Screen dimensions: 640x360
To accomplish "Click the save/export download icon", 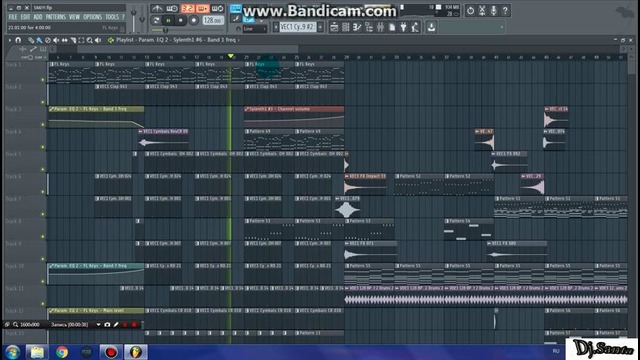I will coord(431,27).
